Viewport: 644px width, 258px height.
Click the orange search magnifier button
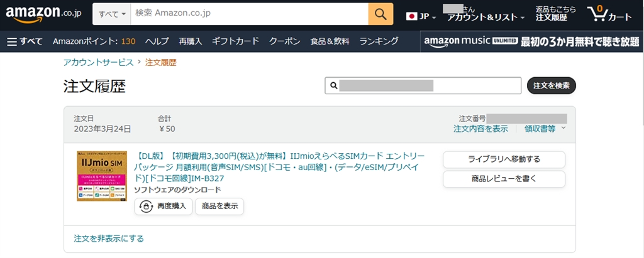tap(380, 13)
